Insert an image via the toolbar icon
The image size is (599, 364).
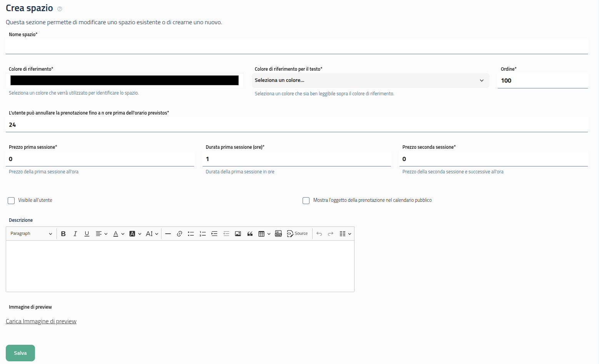[238, 234]
